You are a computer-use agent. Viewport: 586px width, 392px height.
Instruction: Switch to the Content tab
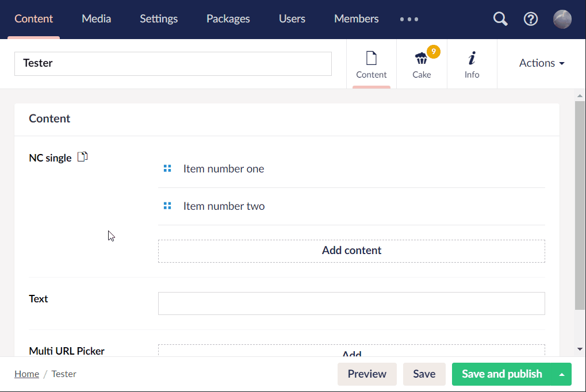pyautogui.click(x=371, y=63)
